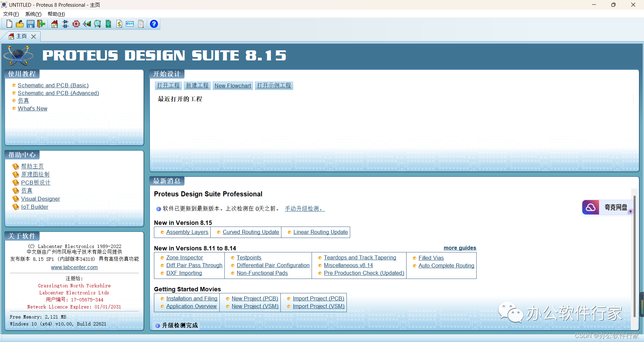
Task: Open PCB Layout chip icon
Action: click(x=76, y=24)
